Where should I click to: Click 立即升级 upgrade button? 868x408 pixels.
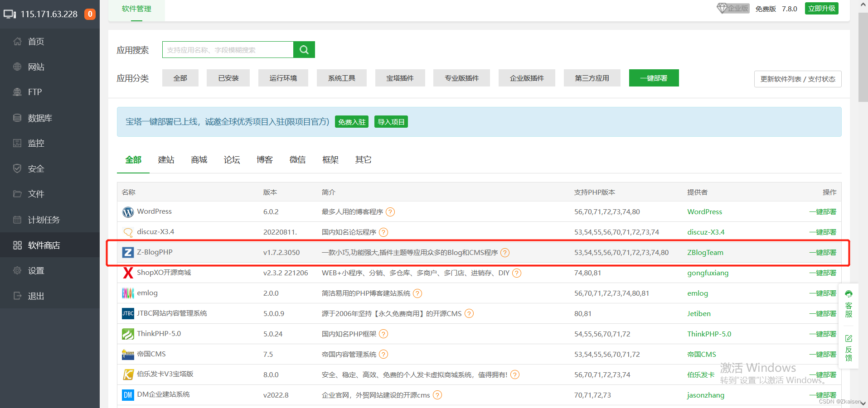click(822, 9)
